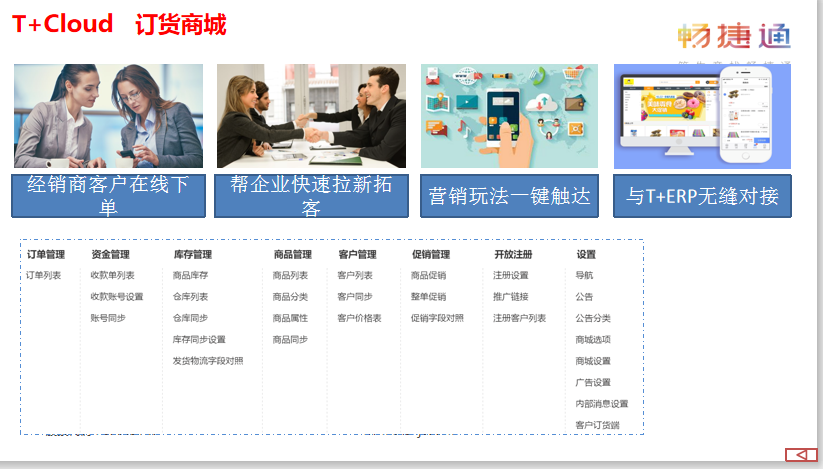Open 收款账号设置 link
823x469 pixels.
117,296
